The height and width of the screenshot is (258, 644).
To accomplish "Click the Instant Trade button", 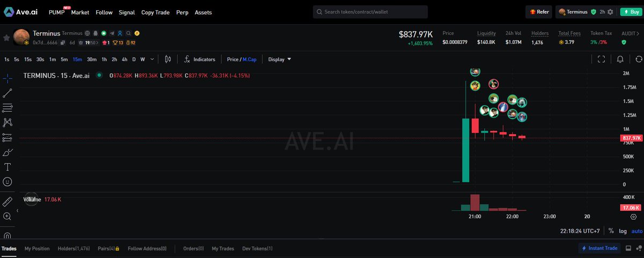I will [x=599, y=248].
